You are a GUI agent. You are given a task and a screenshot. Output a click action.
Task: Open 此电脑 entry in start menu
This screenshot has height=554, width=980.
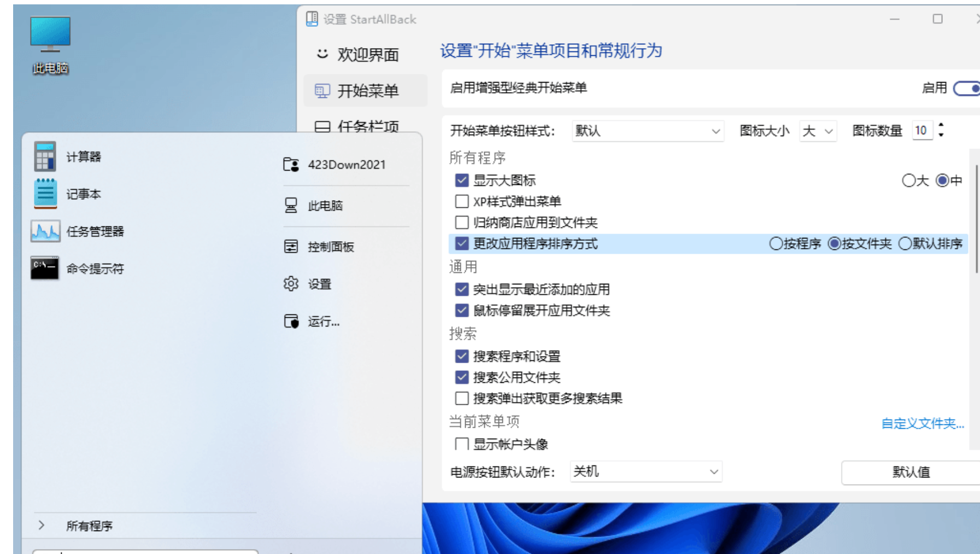click(x=346, y=206)
